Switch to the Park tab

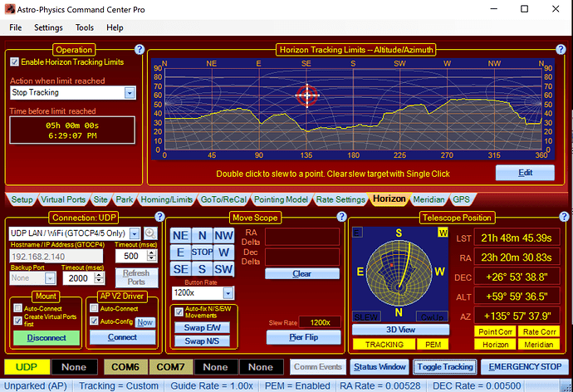(125, 199)
